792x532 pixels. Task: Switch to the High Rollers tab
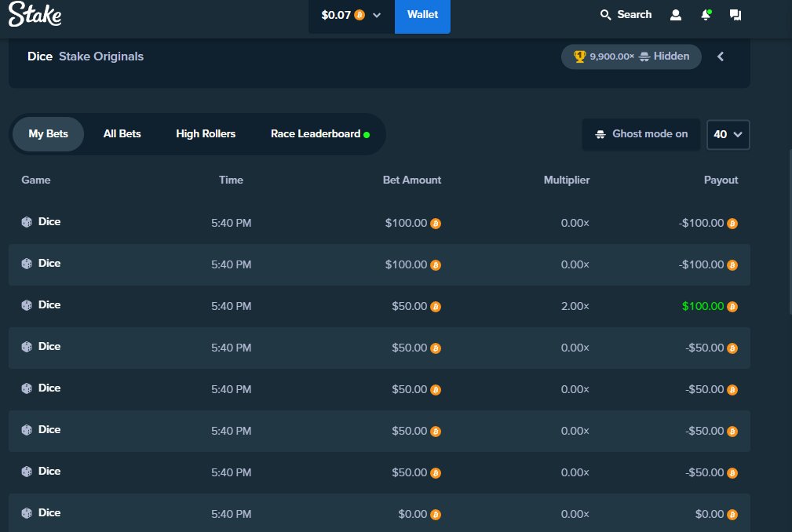(205, 133)
